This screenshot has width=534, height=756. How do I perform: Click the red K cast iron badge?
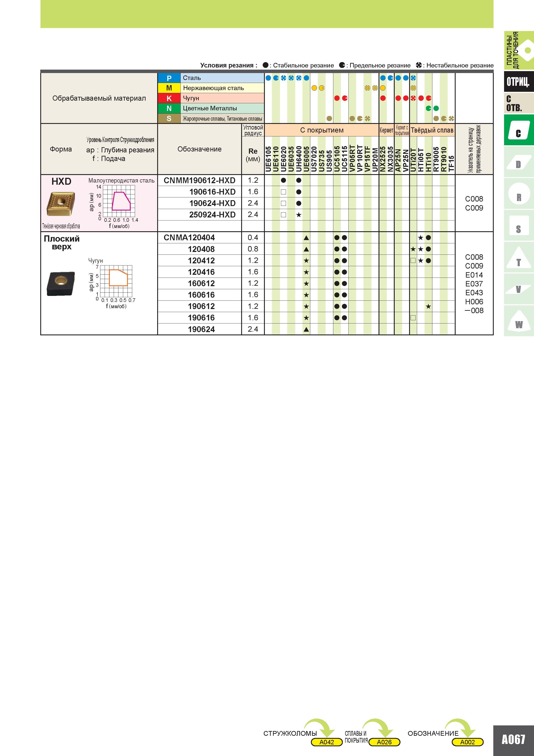[x=169, y=98]
